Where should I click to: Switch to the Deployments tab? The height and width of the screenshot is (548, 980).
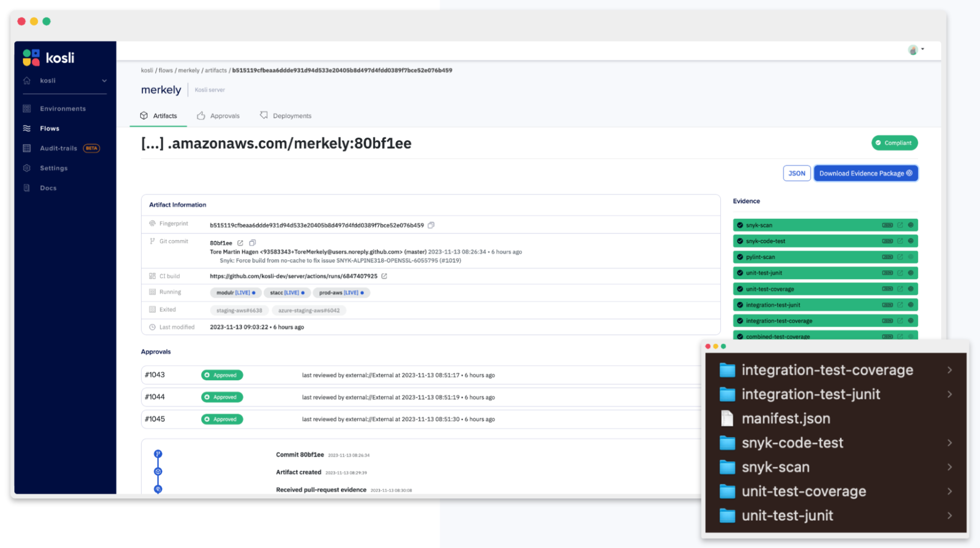291,115
